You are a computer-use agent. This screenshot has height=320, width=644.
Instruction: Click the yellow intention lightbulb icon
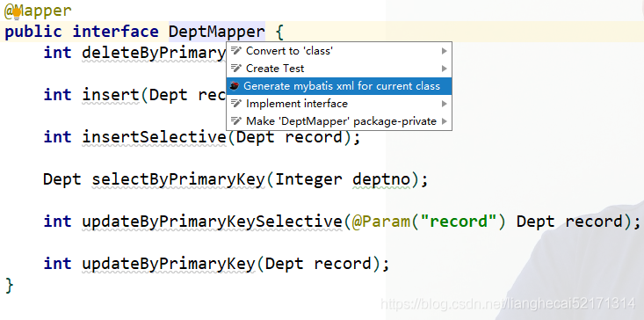pyautogui.click(x=17, y=13)
